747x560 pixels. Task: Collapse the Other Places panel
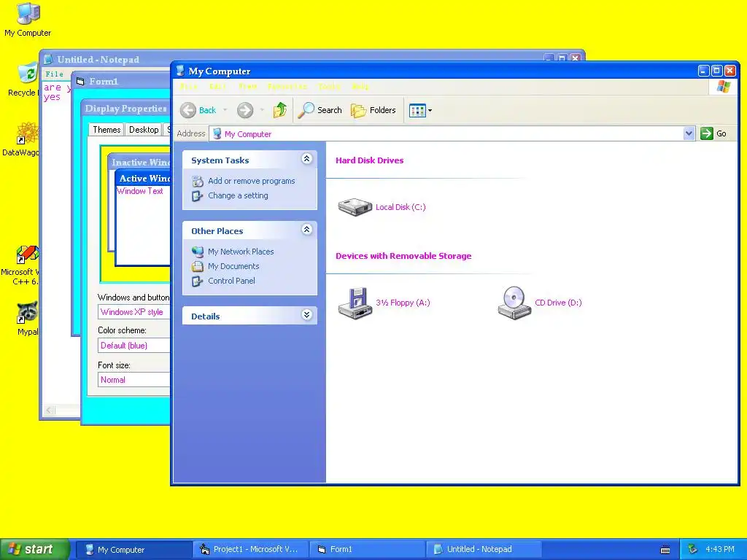pyautogui.click(x=307, y=230)
